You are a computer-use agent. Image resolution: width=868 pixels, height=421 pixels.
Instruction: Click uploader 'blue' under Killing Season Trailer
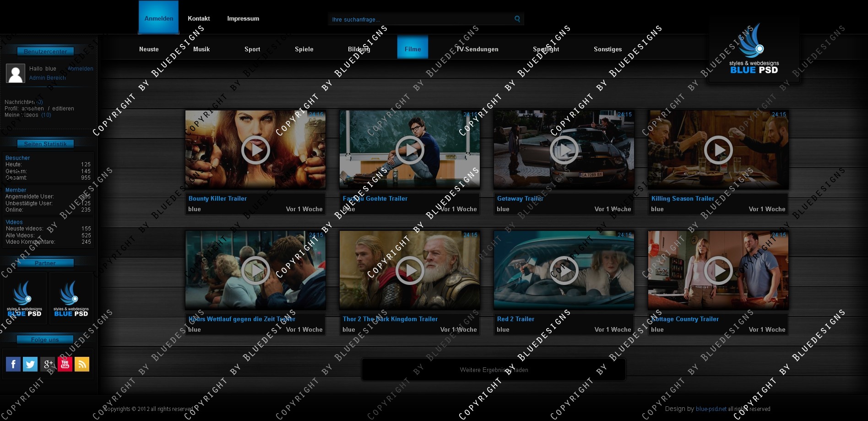pos(657,209)
